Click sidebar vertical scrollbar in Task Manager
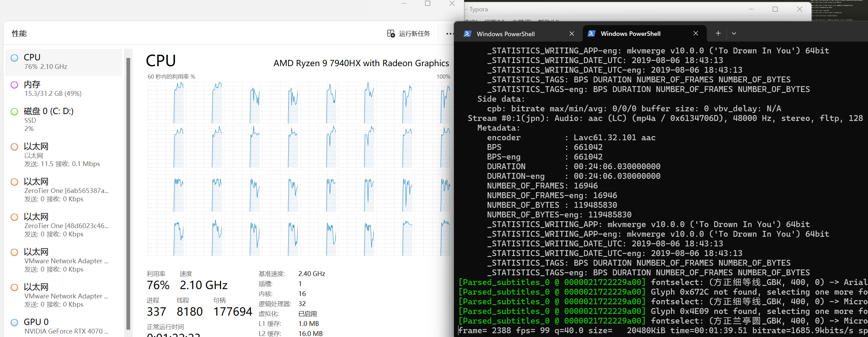 [128, 193]
